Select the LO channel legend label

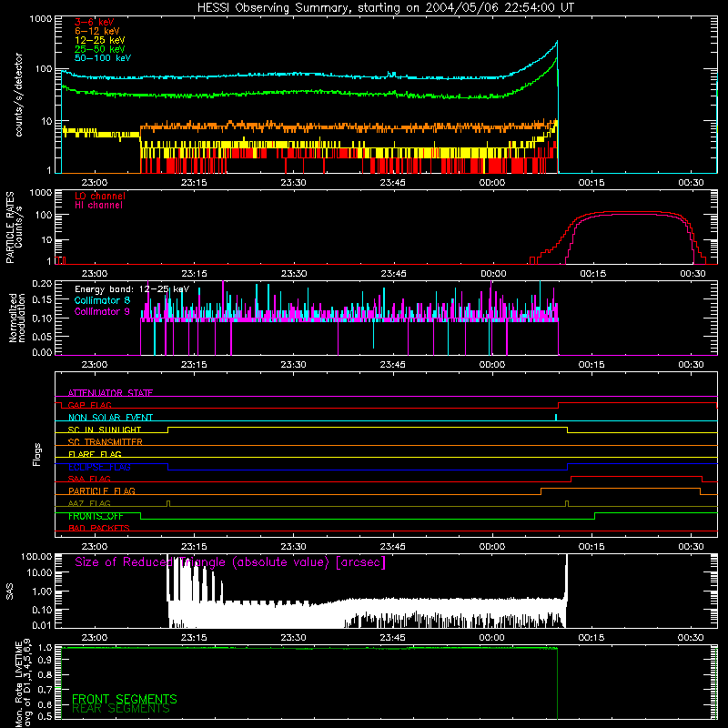click(x=100, y=196)
